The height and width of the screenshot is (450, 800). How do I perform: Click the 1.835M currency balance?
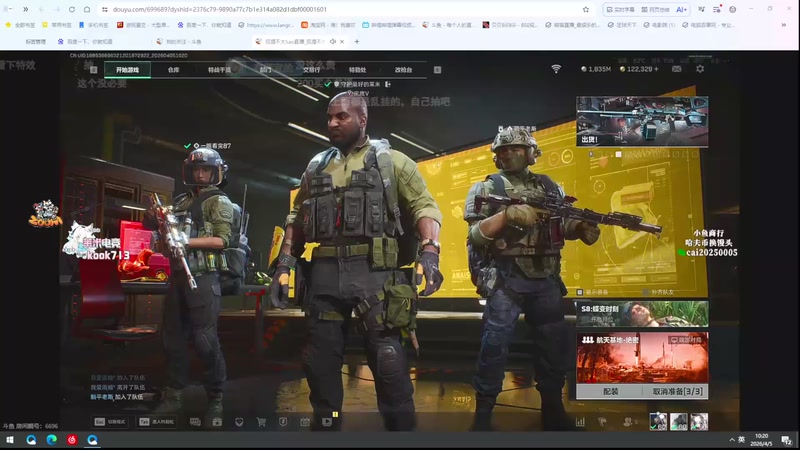[x=596, y=69]
